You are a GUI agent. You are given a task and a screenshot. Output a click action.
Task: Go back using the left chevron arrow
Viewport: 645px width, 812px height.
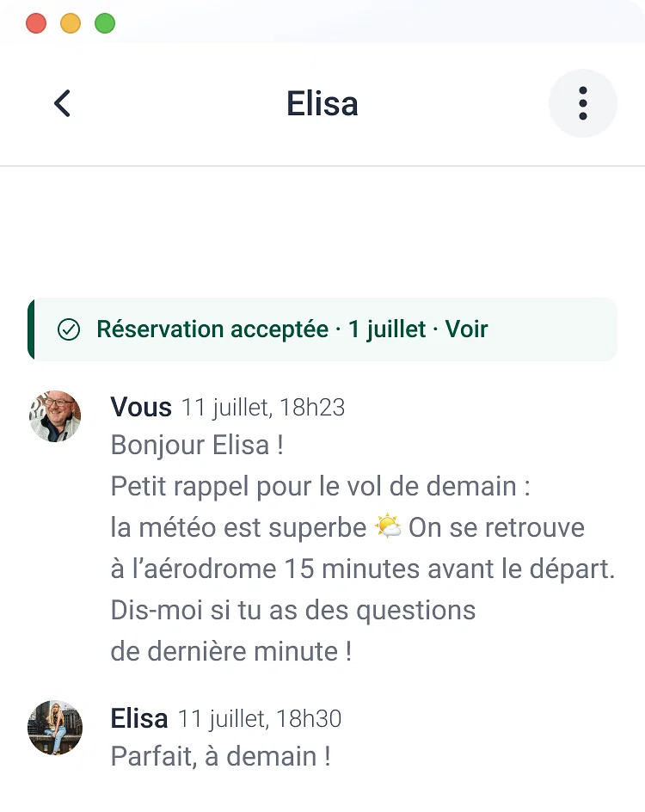click(x=62, y=103)
